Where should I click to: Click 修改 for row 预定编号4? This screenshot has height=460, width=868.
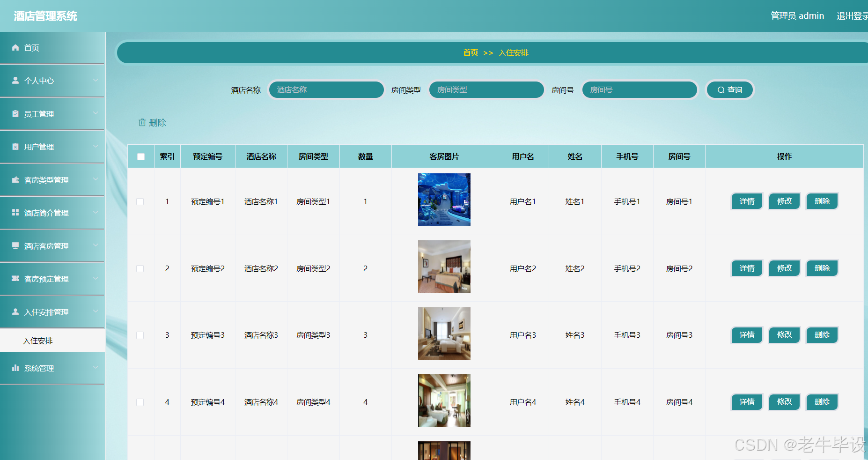784,402
